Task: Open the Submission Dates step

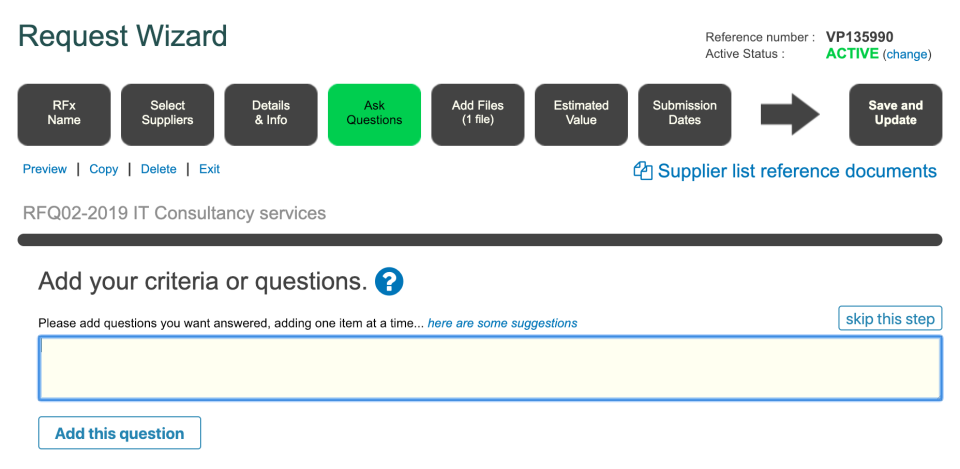Action: pyautogui.click(x=684, y=113)
